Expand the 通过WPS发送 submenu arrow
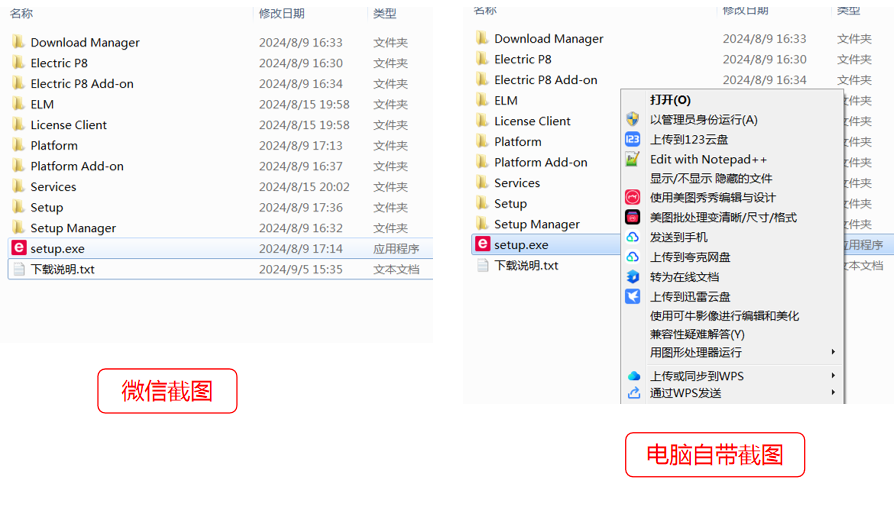Screen dimensions: 894x509 (833, 393)
